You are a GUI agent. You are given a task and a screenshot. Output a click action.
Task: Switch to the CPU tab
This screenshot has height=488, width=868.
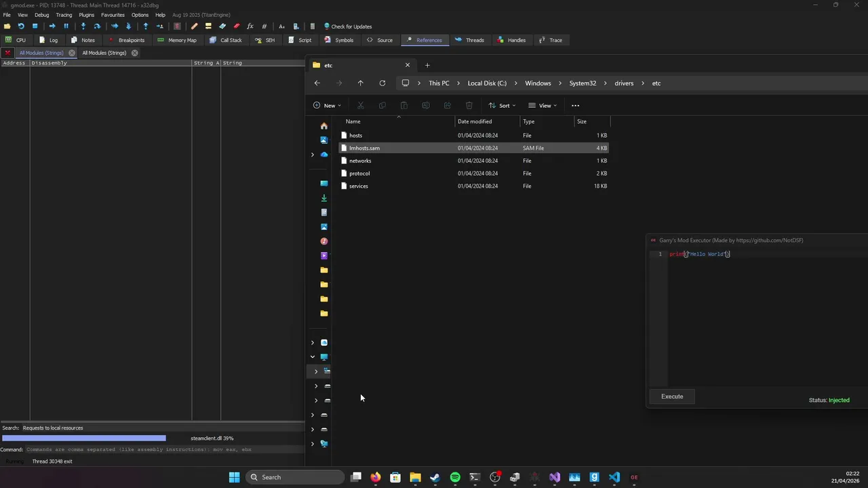16,40
